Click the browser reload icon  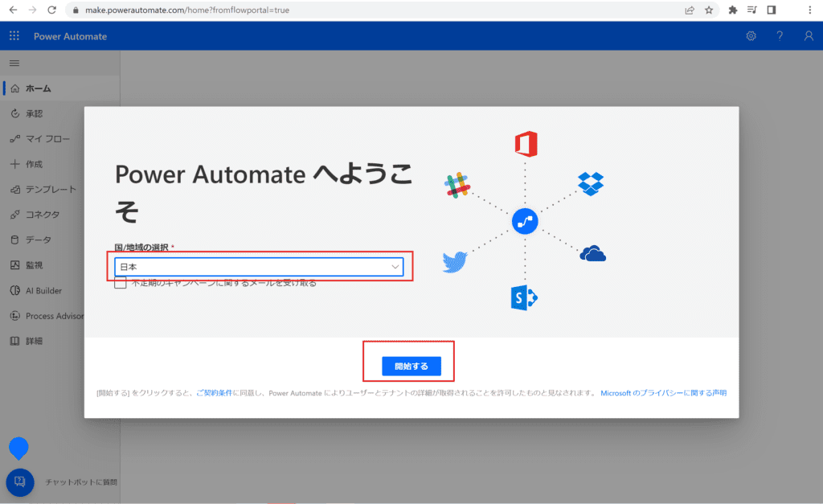[52, 10]
